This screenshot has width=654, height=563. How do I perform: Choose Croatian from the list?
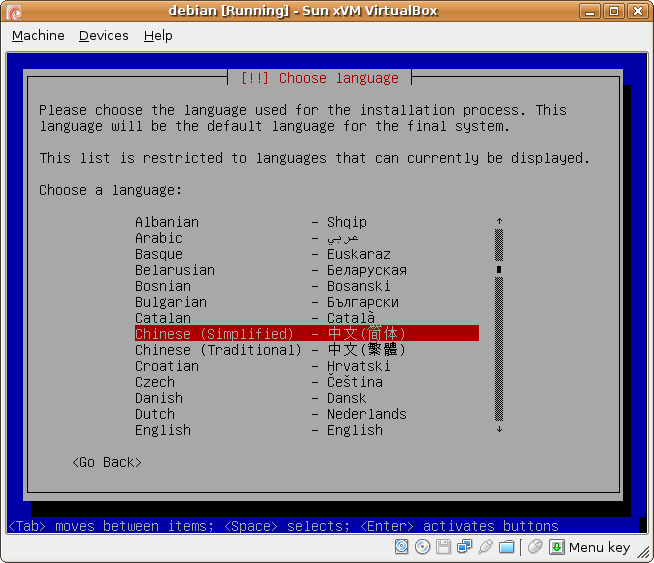click(307, 366)
